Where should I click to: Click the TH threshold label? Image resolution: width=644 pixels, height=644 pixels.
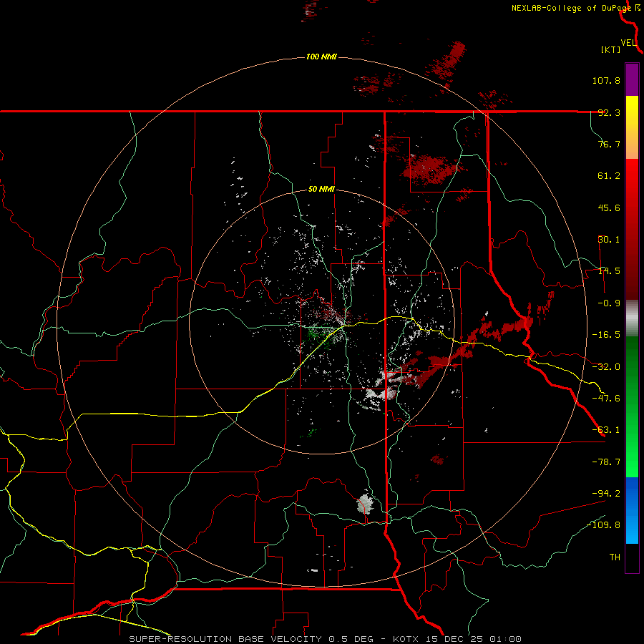click(615, 557)
